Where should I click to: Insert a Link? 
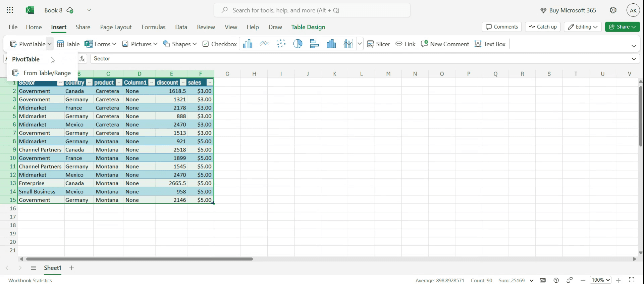406,44
